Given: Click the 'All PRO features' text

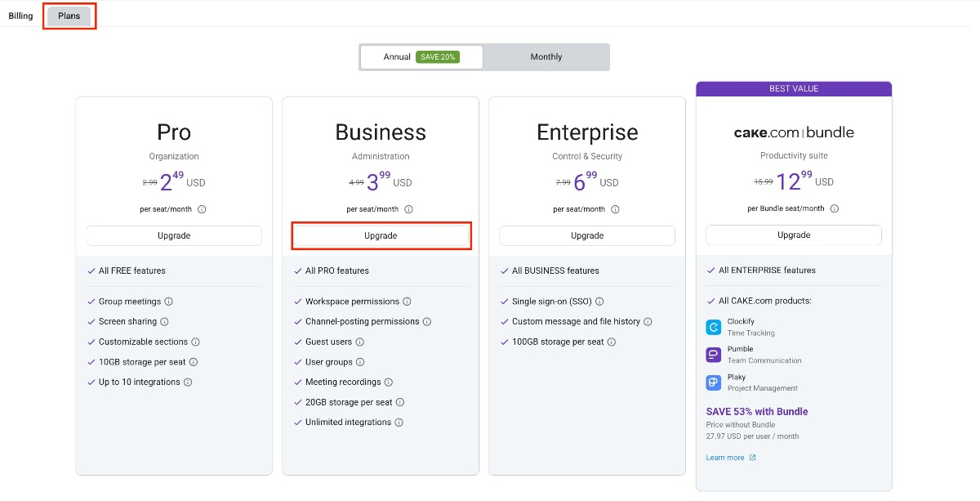Looking at the screenshot, I should point(337,271).
